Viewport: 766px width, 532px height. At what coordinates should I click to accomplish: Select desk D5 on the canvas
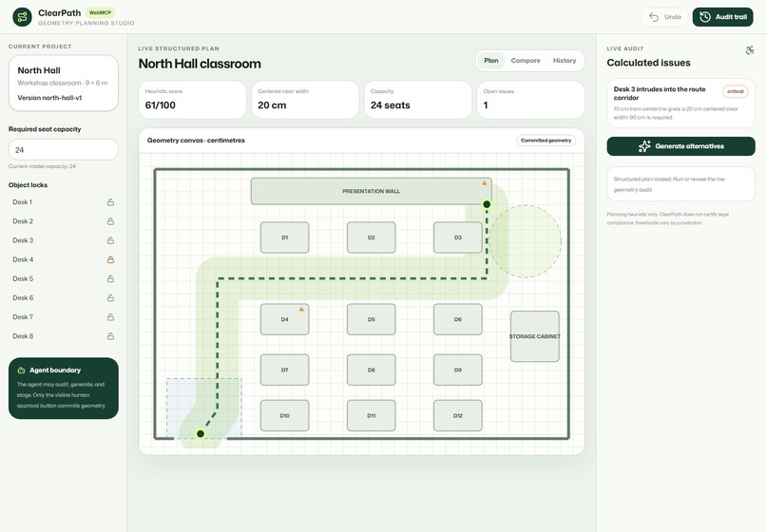pyautogui.click(x=372, y=319)
